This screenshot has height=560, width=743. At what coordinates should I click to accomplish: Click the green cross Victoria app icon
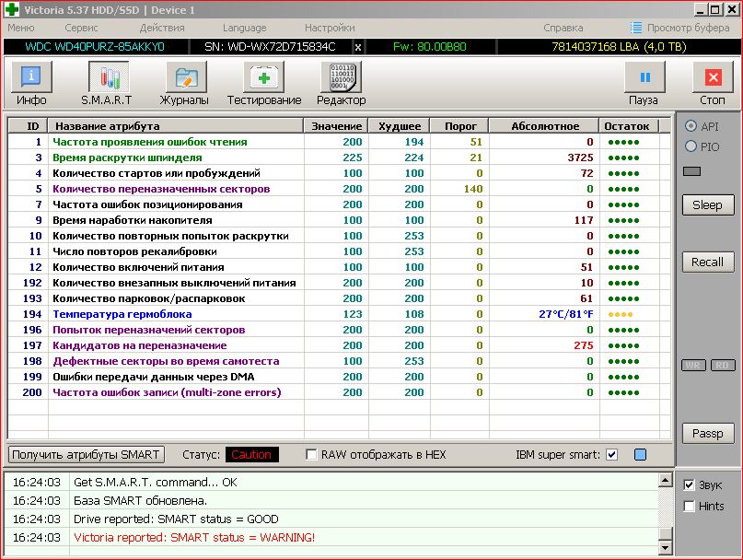(x=12, y=9)
